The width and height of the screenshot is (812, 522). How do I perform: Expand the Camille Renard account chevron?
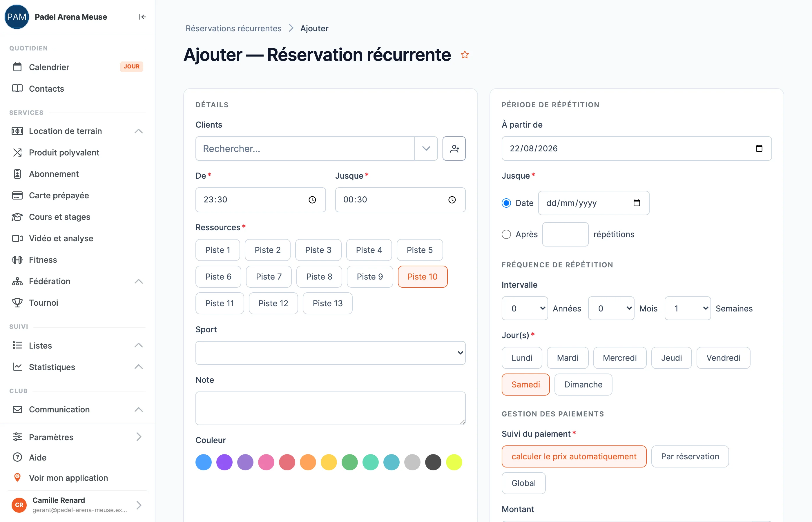pyautogui.click(x=138, y=505)
